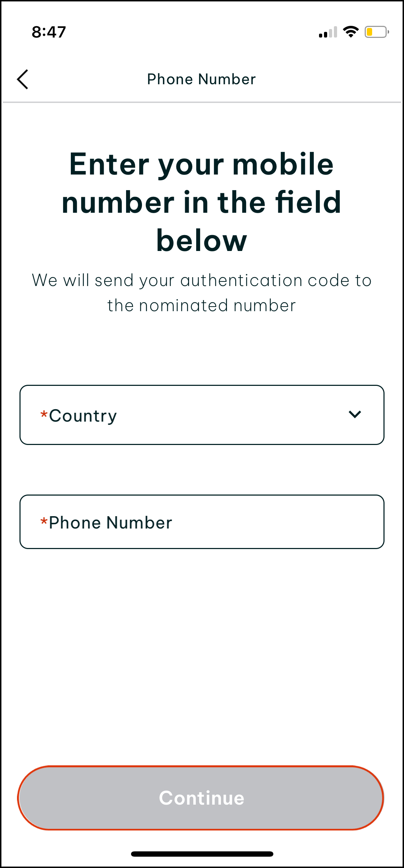This screenshot has height=868, width=404.
Task: Click the 'Enter your mobile number' heading
Action: [201, 164]
